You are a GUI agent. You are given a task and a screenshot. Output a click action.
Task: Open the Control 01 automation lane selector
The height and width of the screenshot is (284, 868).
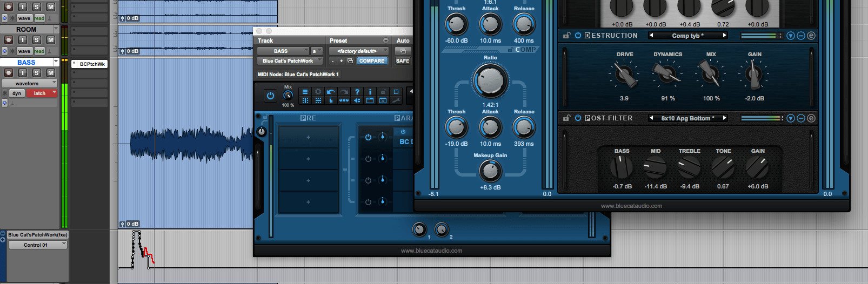click(37, 245)
